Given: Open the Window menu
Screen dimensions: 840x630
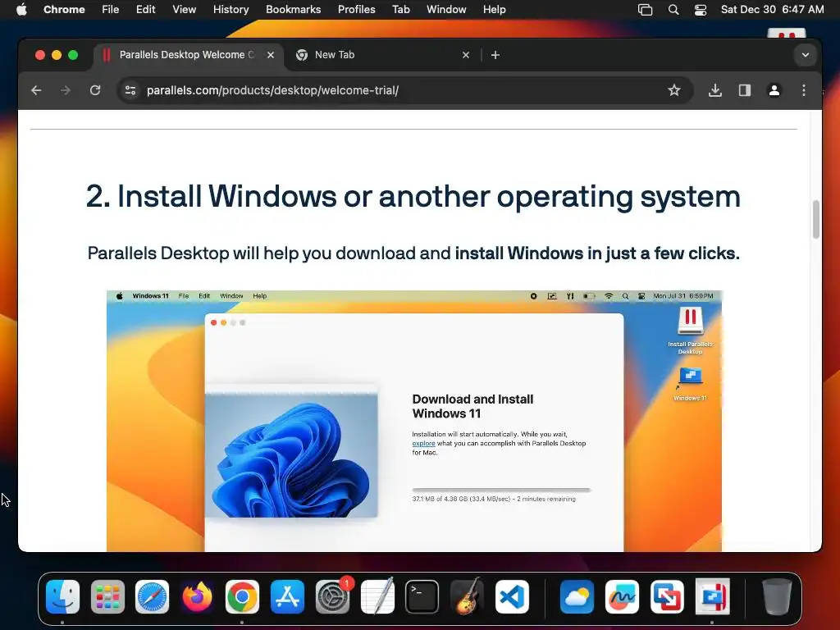Looking at the screenshot, I should click(446, 10).
